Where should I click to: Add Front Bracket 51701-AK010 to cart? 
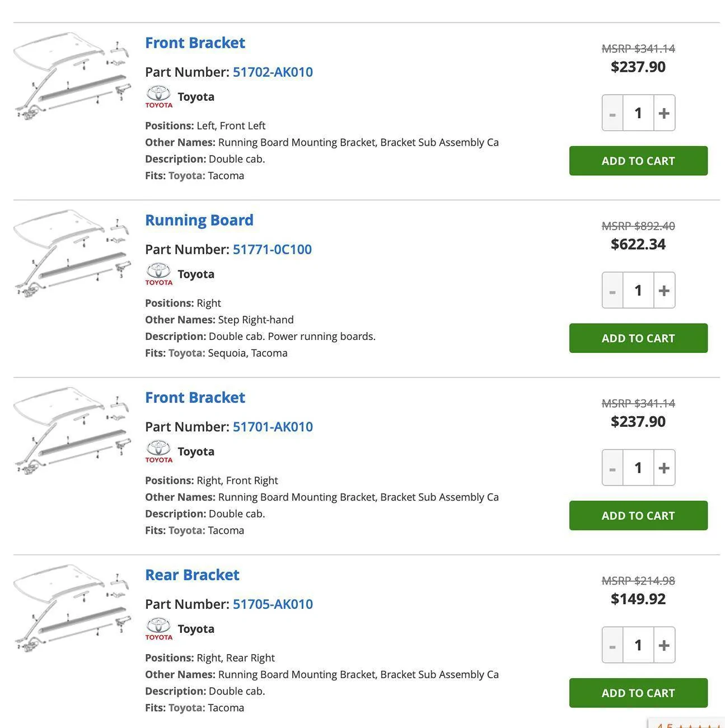(x=638, y=516)
